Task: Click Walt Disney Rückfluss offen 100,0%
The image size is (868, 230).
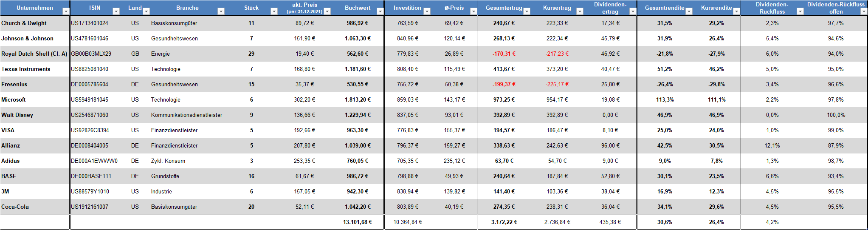Action: [836, 115]
